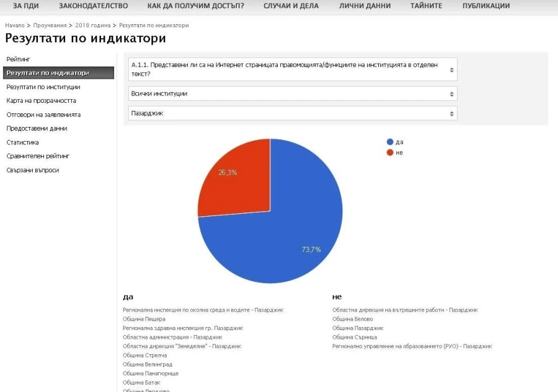The width and height of the screenshot is (558, 392).
Task: Select Областна администрация - Пазарджик
Action: tap(172, 337)
